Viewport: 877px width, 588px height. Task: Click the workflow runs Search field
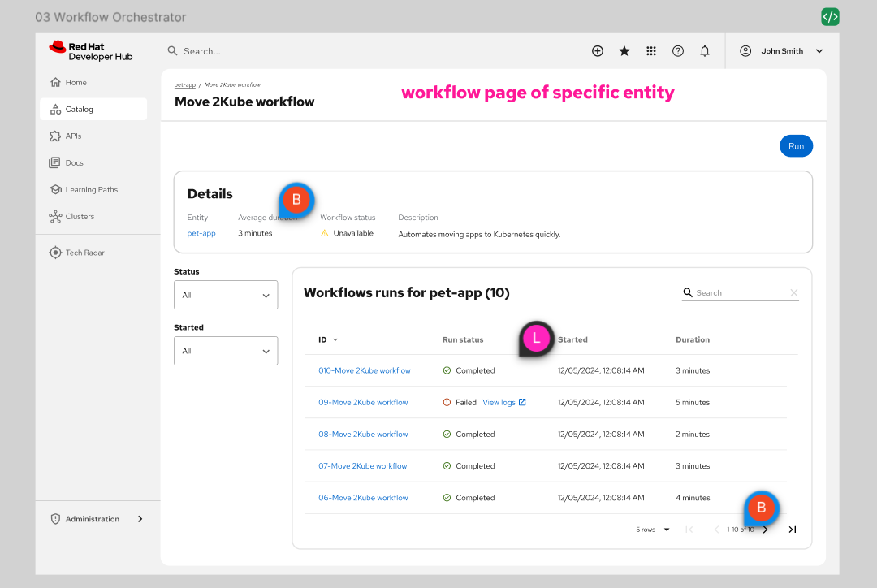(x=740, y=292)
